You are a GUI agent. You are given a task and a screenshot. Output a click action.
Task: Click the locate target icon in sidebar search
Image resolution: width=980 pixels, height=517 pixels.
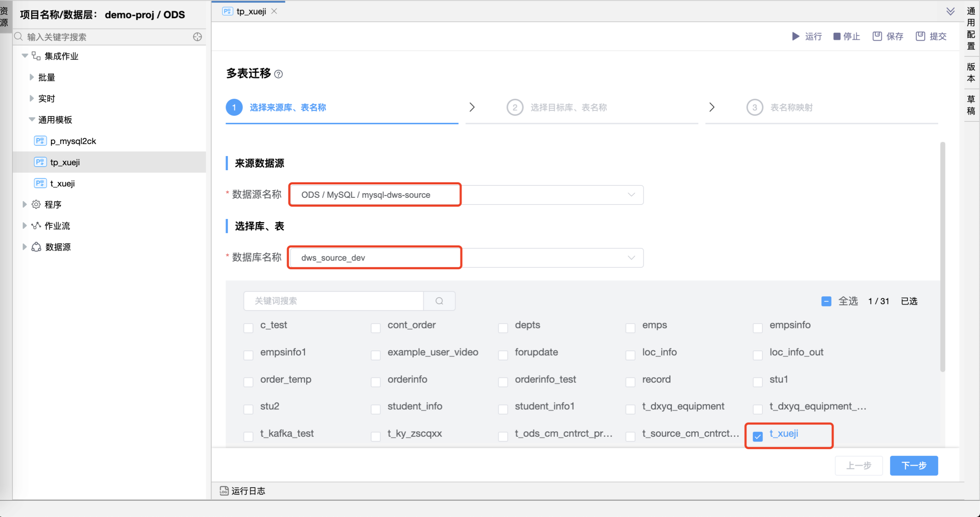point(197,37)
